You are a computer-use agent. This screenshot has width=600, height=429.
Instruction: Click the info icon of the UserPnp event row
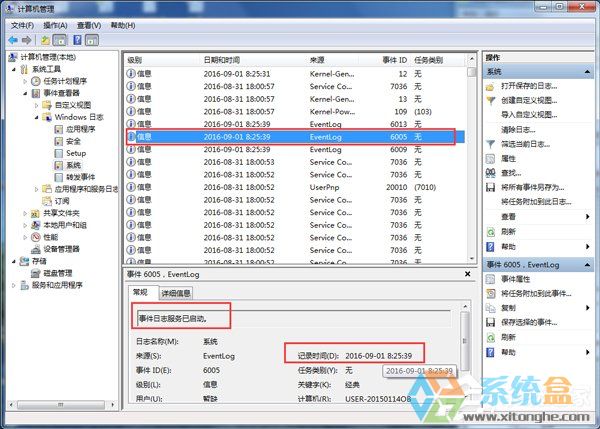(x=131, y=187)
